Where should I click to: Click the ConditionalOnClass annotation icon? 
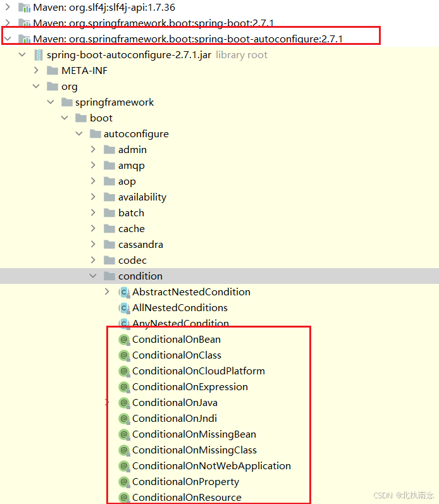[124, 355]
